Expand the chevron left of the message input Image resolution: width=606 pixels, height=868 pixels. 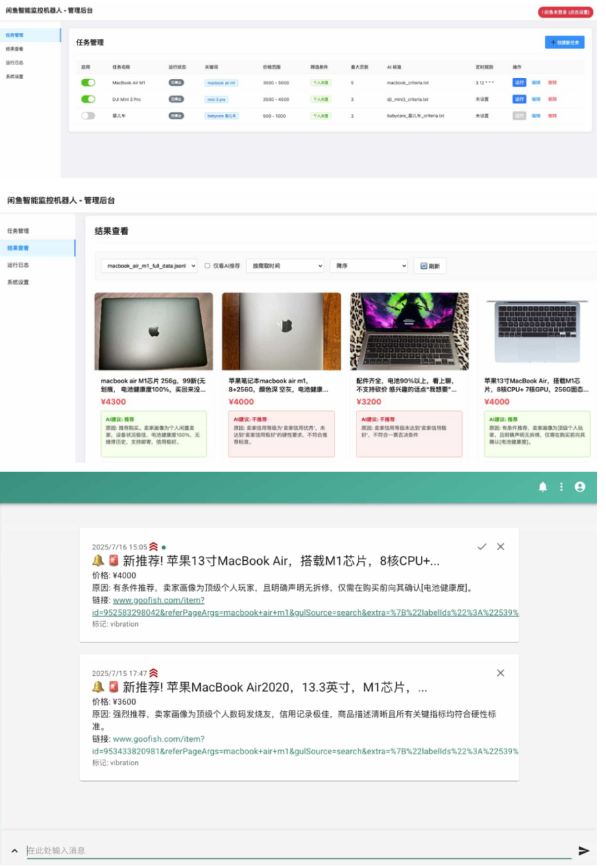[x=14, y=851]
